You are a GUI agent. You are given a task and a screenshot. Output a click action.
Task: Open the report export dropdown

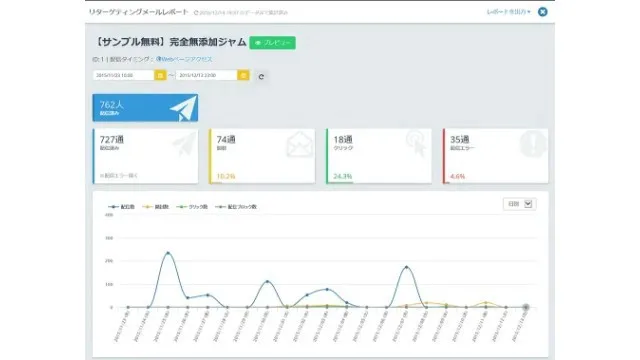point(509,12)
